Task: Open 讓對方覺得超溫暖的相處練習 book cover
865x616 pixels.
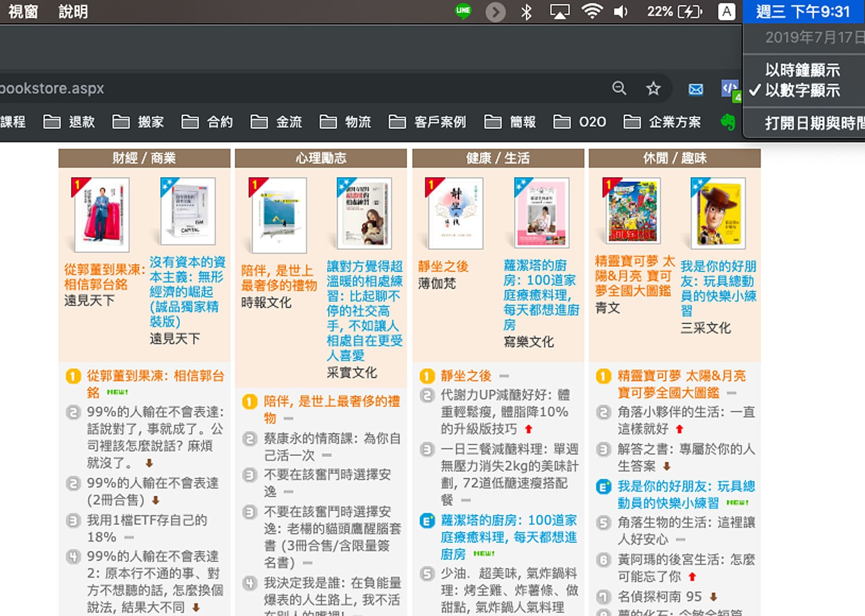Action: pos(364,213)
